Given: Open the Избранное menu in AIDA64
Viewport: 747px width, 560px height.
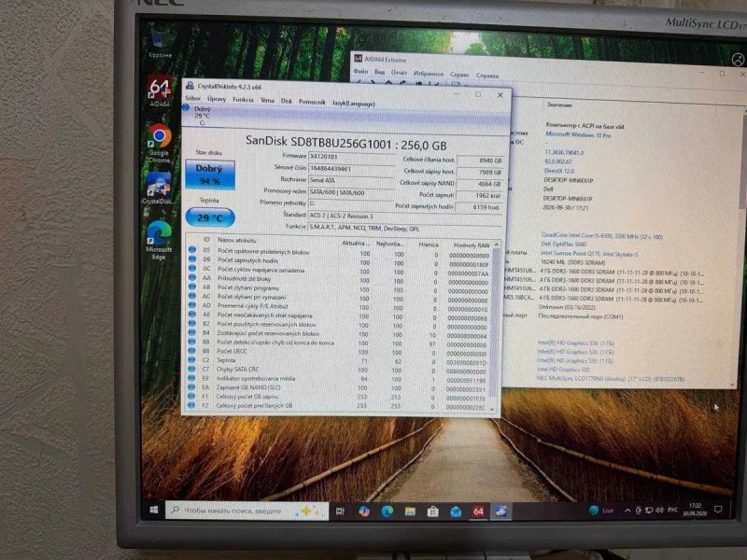Looking at the screenshot, I should click(x=429, y=74).
